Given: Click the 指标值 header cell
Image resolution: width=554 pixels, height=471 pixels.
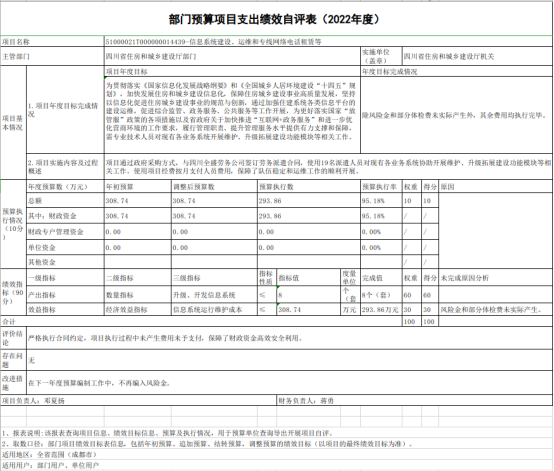Looking at the screenshot, I should 308,278.
